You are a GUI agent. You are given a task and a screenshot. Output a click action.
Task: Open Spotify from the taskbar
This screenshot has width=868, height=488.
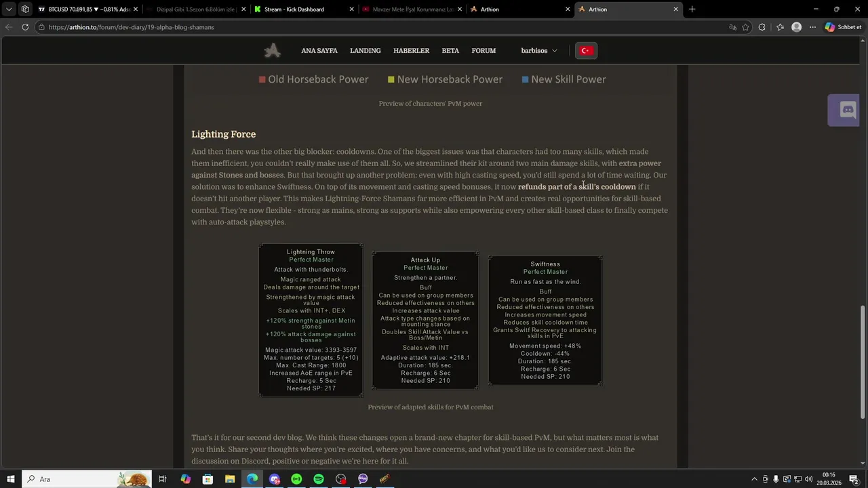click(319, 479)
